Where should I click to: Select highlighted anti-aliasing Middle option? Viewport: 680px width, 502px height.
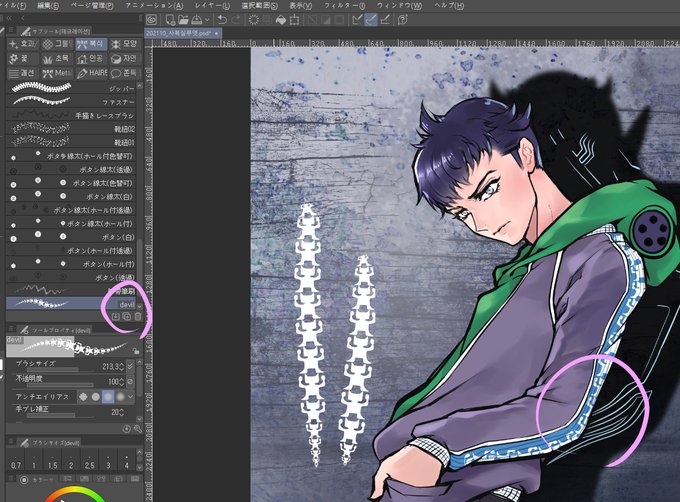108,397
